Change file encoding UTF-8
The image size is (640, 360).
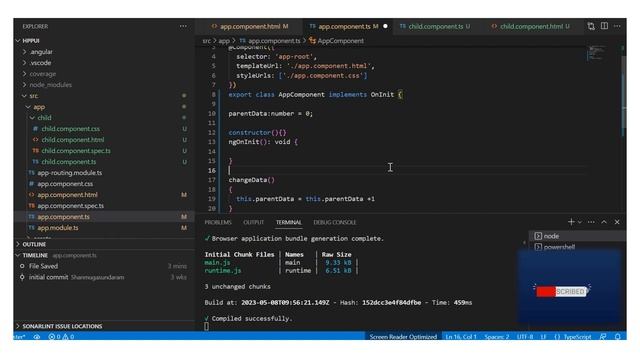click(524, 337)
